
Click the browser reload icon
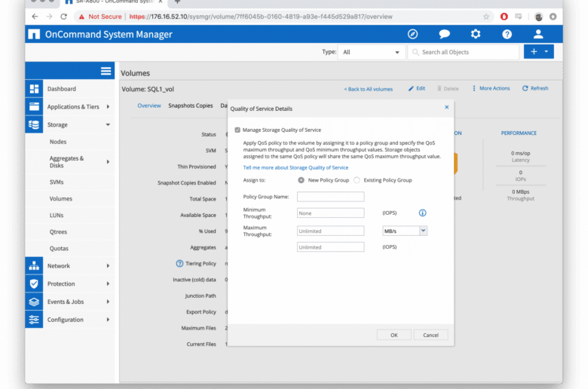pos(64,17)
